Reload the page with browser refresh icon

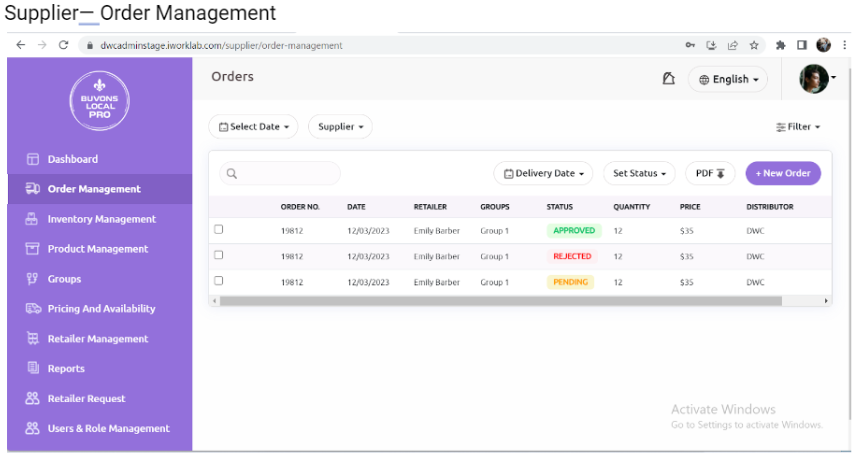click(64, 45)
